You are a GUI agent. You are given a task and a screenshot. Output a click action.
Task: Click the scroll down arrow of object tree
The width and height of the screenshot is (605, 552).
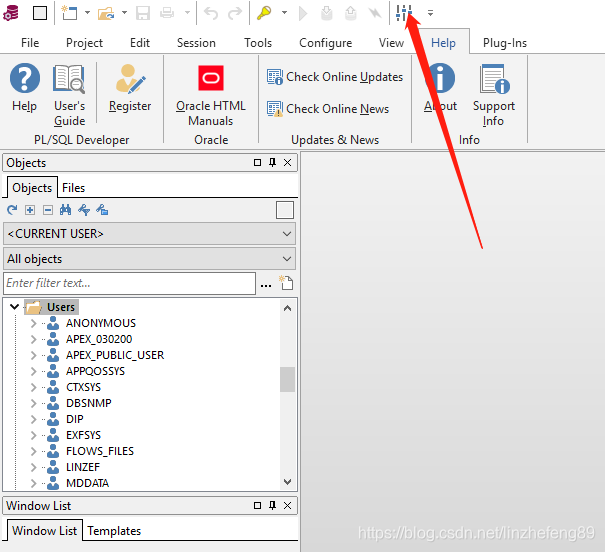pos(287,482)
